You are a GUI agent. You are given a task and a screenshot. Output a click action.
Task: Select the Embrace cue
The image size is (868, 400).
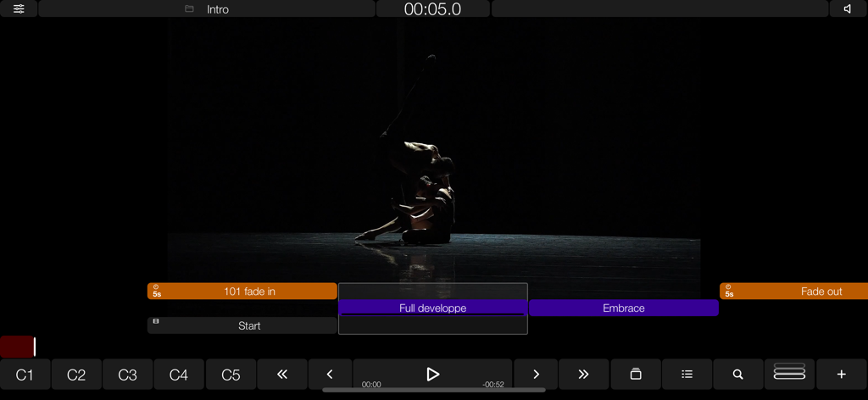point(623,308)
